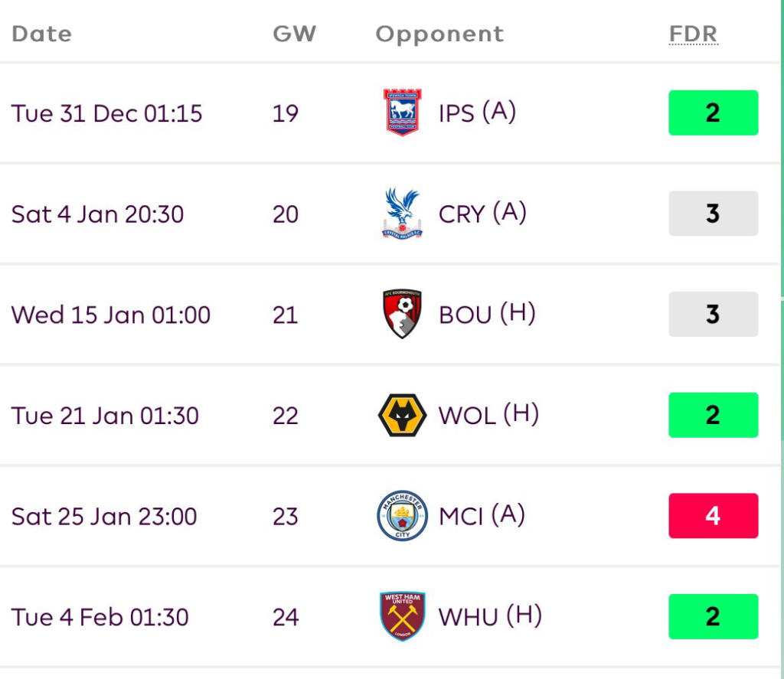The width and height of the screenshot is (784, 679).
Task: Click grey FDR 3 badge for Crystal Palace
Action: 713,214
